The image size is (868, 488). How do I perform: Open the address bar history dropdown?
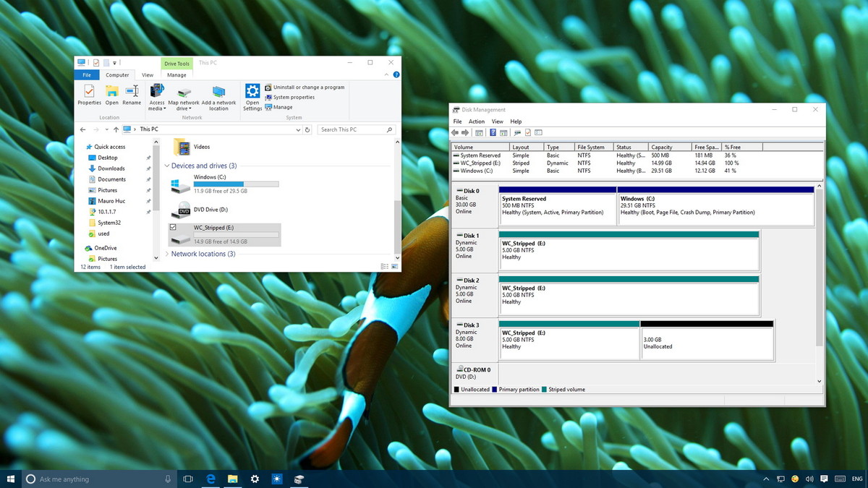tap(298, 129)
